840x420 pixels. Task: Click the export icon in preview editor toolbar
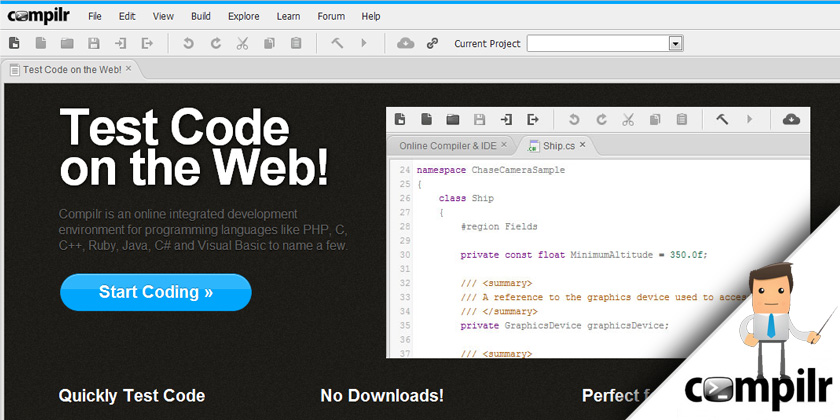(x=533, y=119)
